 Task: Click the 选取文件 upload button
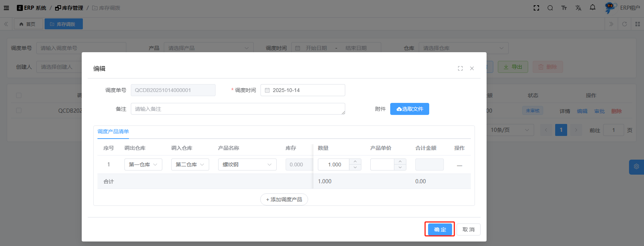(x=409, y=109)
